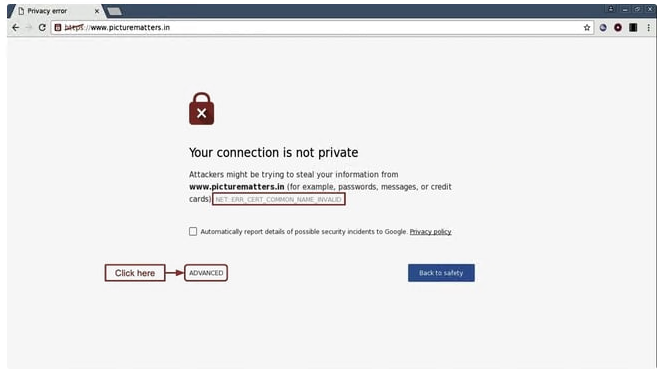Select the Privacy error tab
The image size is (658, 369).
pyautogui.click(x=55, y=11)
